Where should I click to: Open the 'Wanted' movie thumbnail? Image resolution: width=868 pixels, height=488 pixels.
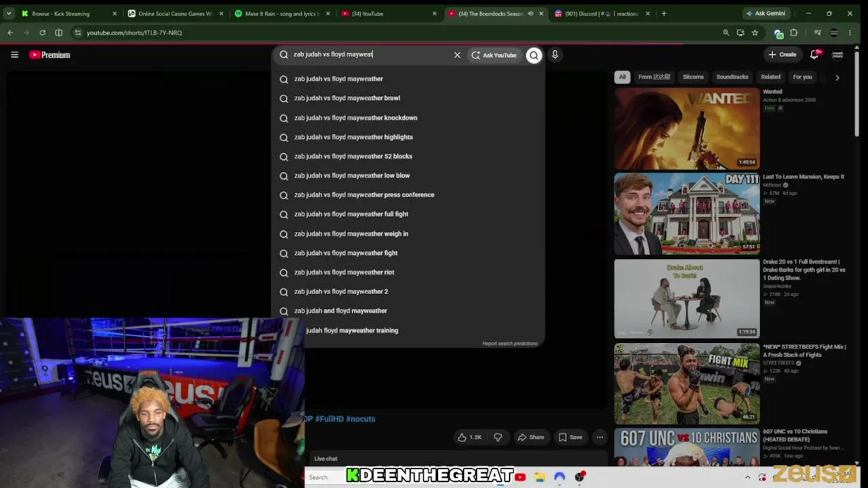[x=687, y=129]
